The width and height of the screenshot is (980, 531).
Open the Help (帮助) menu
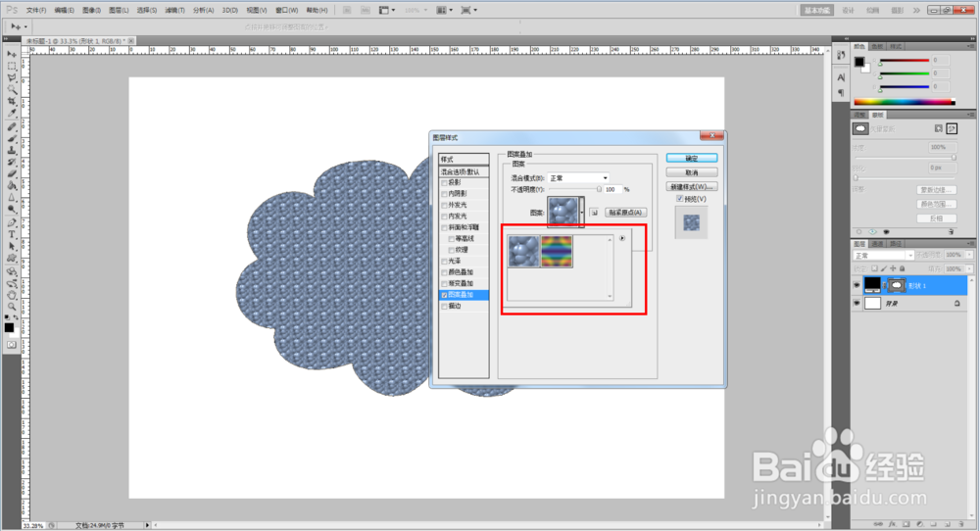(317, 10)
